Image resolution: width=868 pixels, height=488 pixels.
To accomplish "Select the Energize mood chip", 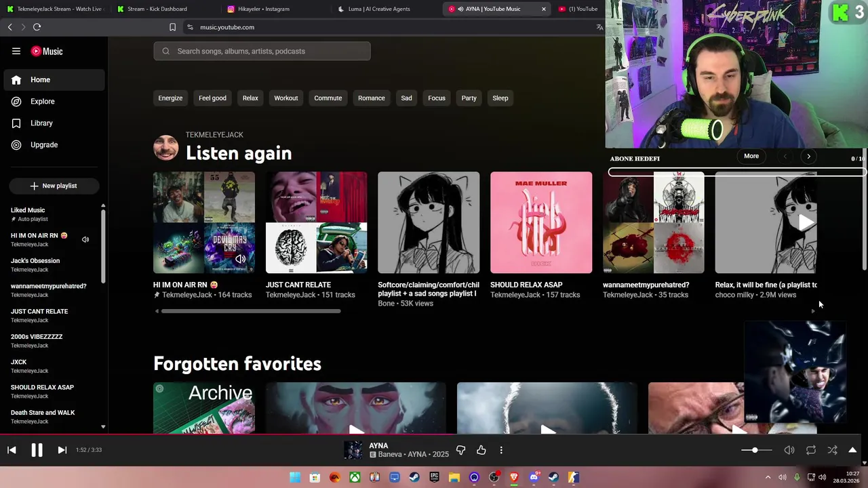I will click(170, 98).
